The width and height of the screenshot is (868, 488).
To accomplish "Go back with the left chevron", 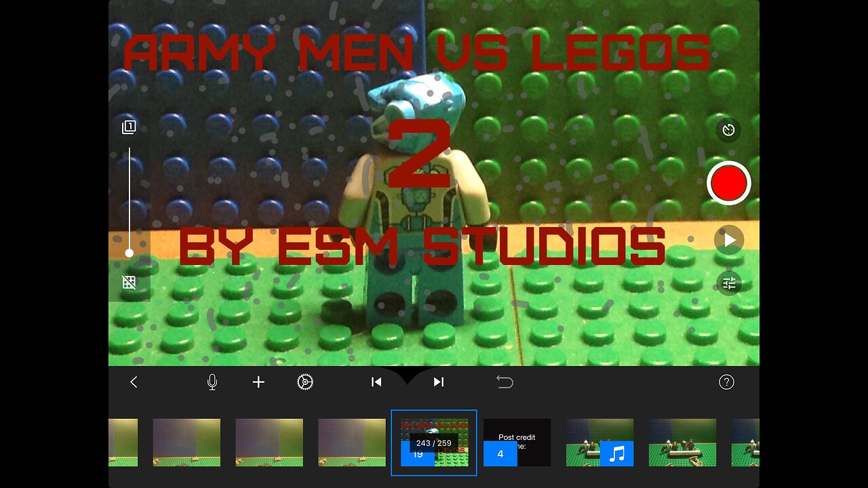I will pyautogui.click(x=134, y=382).
